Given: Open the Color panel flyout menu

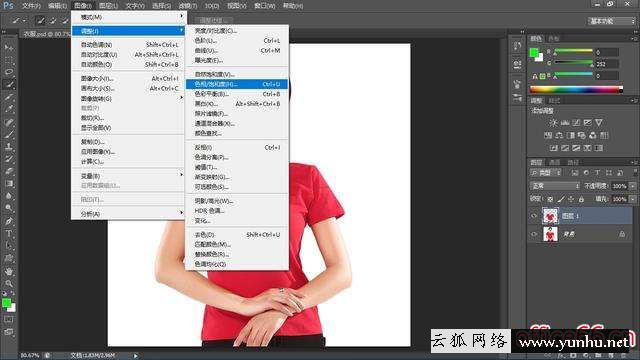Looking at the screenshot, I should point(634,39).
